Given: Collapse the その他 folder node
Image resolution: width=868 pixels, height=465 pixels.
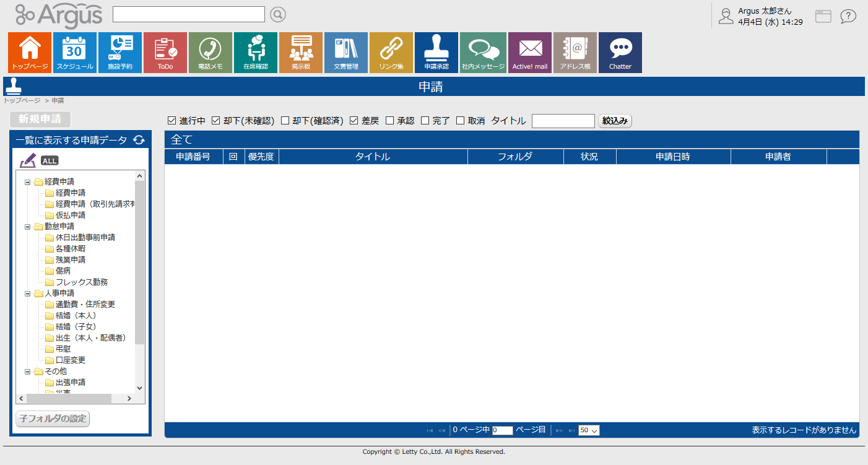Looking at the screenshot, I should (28, 372).
